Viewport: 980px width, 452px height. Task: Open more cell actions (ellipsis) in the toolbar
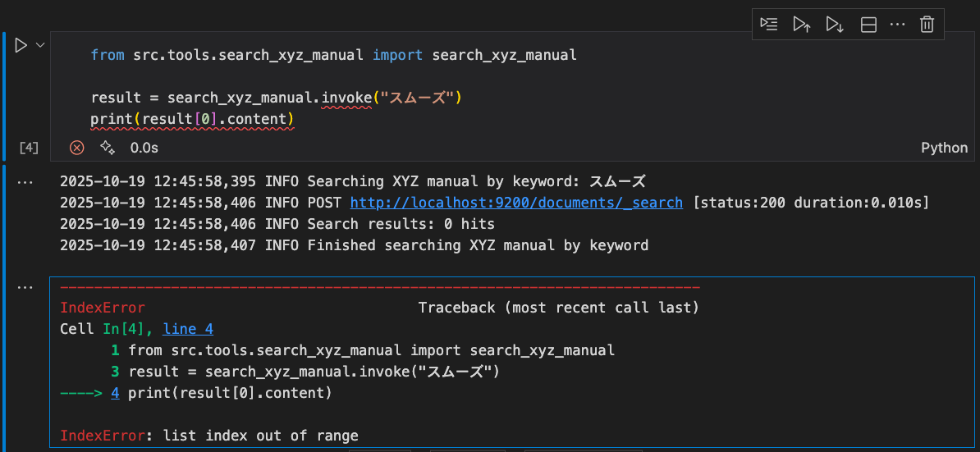click(x=897, y=25)
